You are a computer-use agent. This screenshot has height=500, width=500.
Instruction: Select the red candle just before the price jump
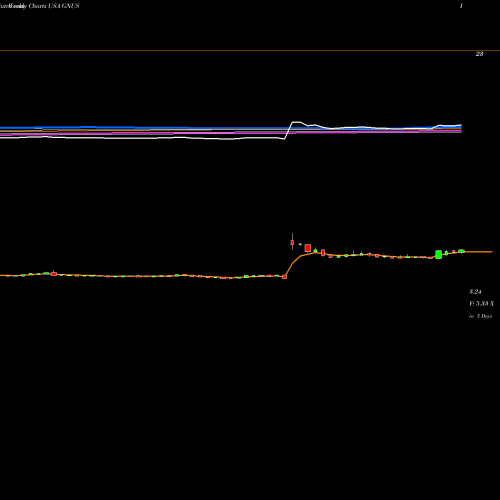coord(284,277)
